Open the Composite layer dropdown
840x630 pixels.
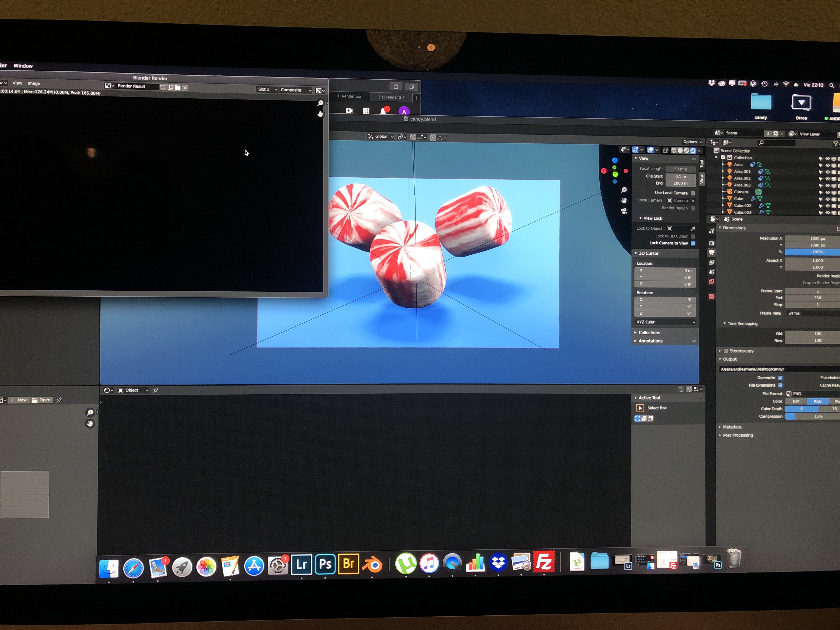[x=296, y=90]
